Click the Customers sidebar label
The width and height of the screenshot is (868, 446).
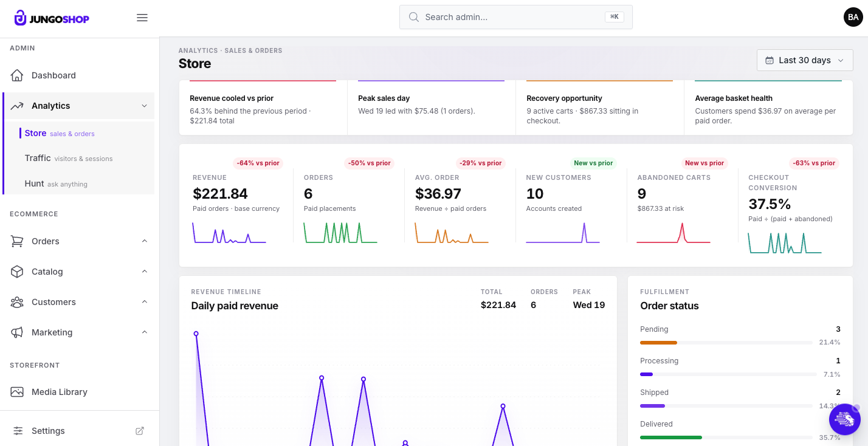pyautogui.click(x=53, y=302)
